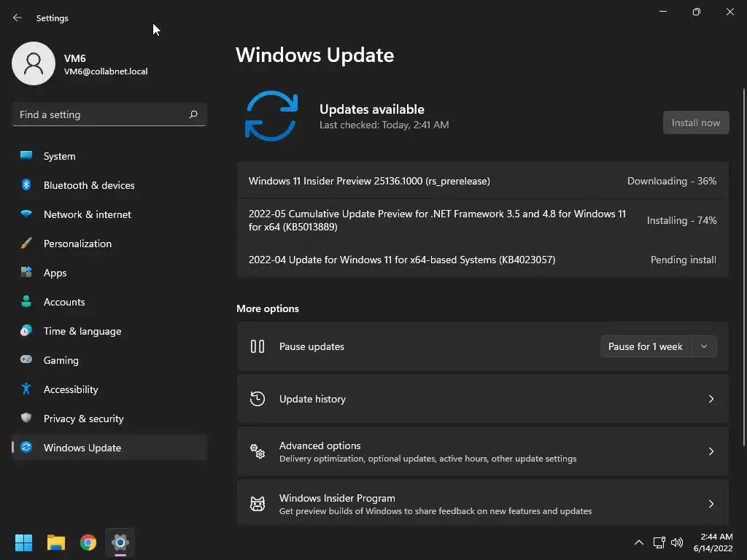Screen dimensions: 747x560
Task: Click the VM6 user profile avatar
Action: point(34,63)
